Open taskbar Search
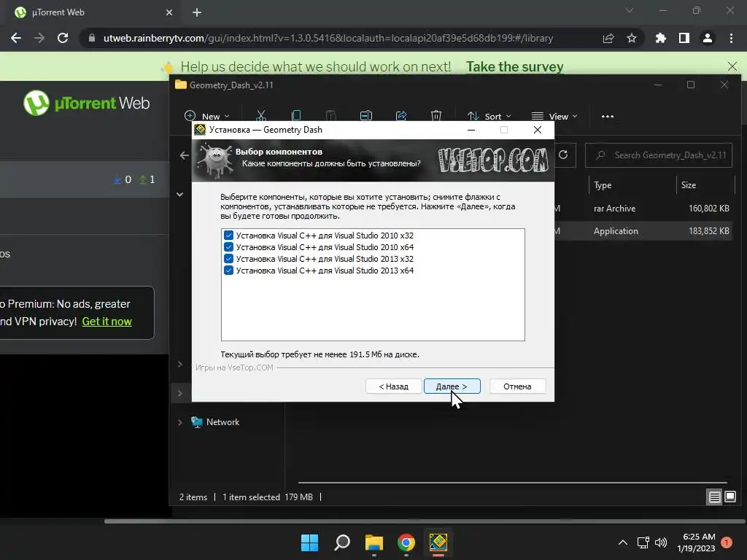The image size is (747, 560). [342, 542]
